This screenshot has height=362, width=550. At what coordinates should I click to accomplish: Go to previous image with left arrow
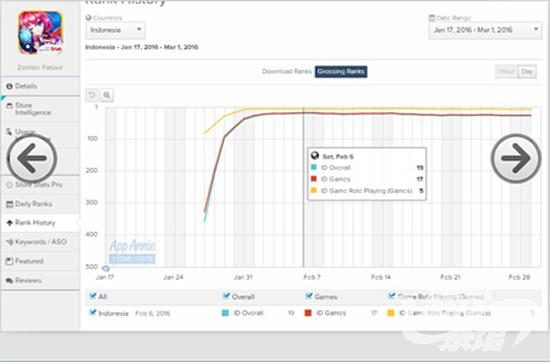pos(32,158)
